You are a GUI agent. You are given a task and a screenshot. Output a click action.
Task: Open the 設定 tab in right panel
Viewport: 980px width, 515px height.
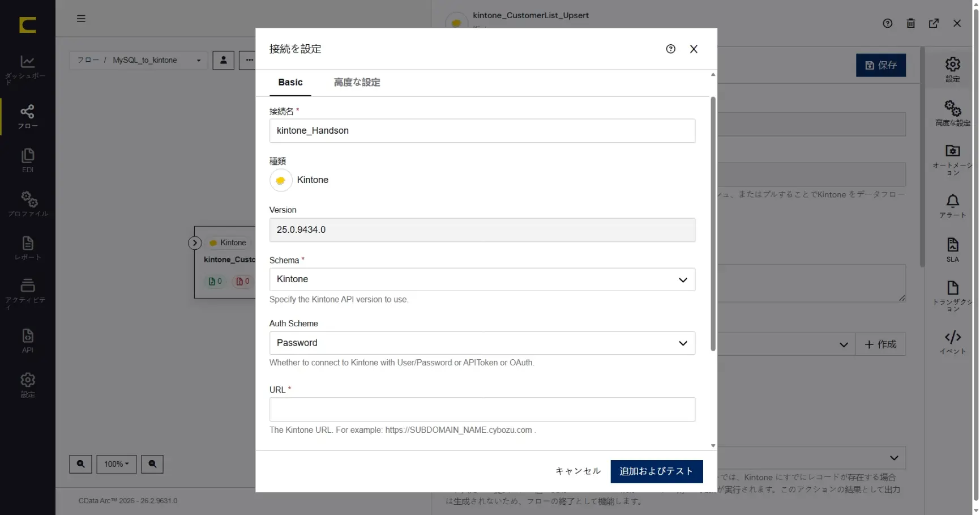[952, 69]
